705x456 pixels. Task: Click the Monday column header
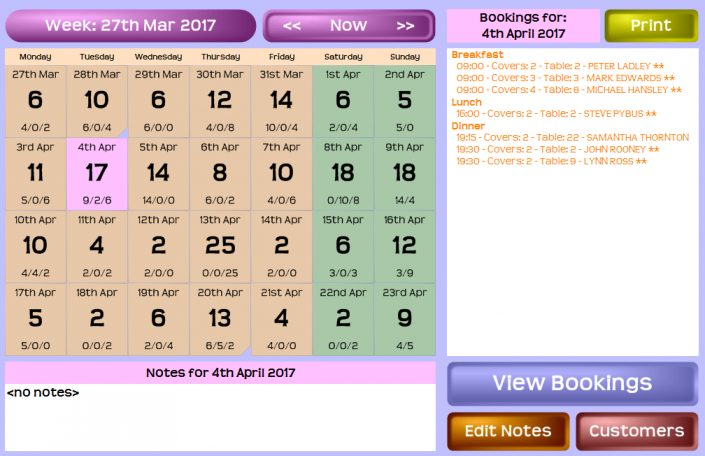pyautogui.click(x=36, y=57)
